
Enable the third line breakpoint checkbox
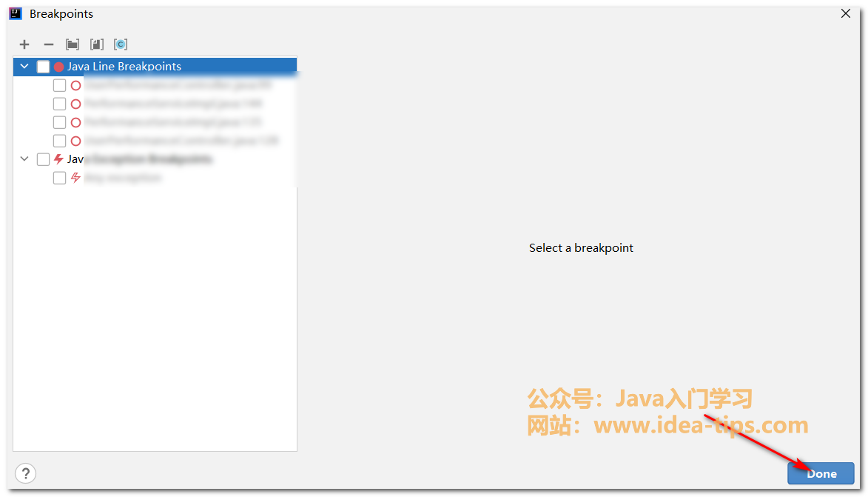[x=59, y=122]
